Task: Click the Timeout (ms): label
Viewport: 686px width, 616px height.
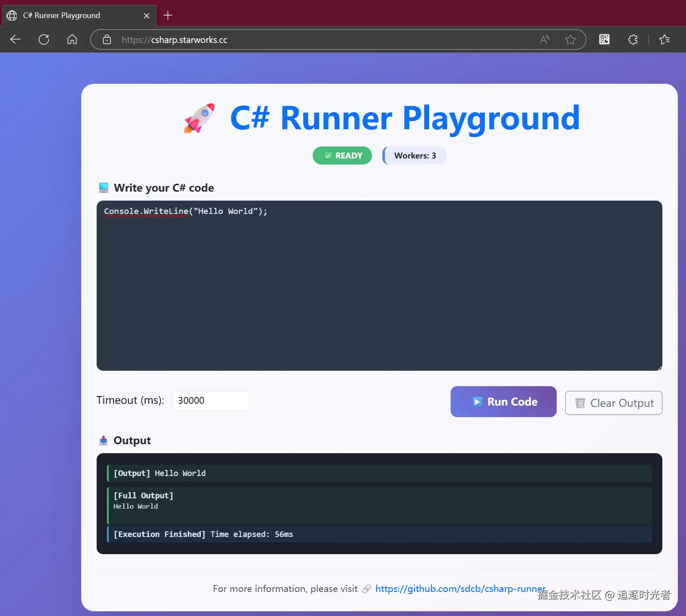Action: [131, 400]
